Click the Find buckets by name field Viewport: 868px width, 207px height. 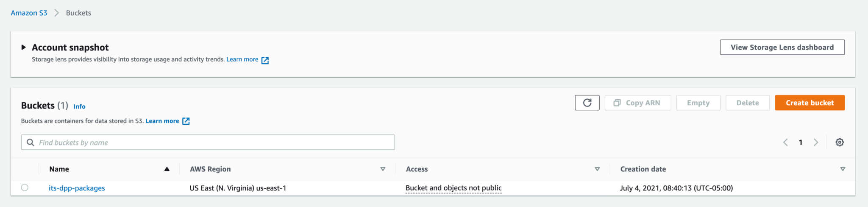(x=208, y=143)
